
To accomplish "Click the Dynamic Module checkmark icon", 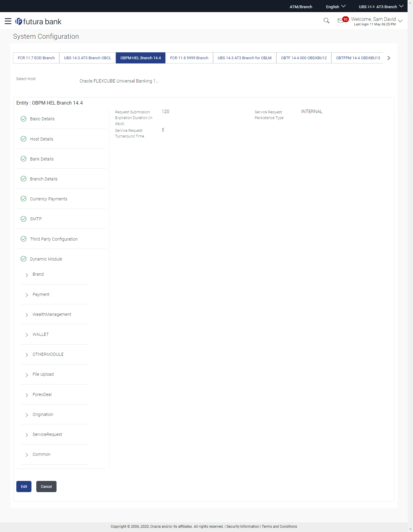I will click(x=24, y=259).
